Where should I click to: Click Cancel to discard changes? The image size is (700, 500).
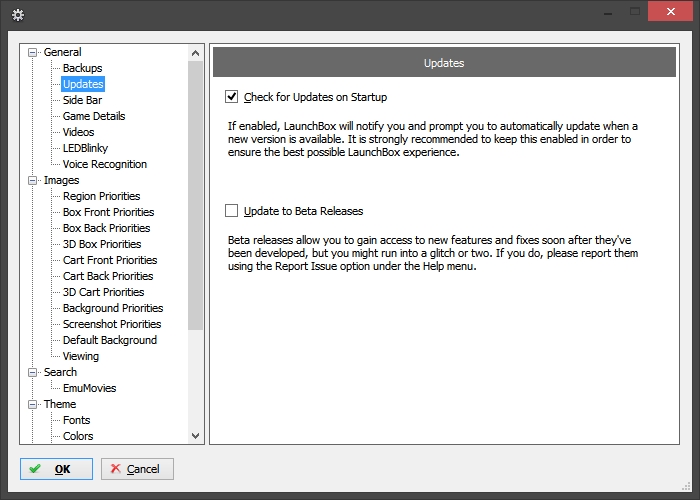(137, 469)
